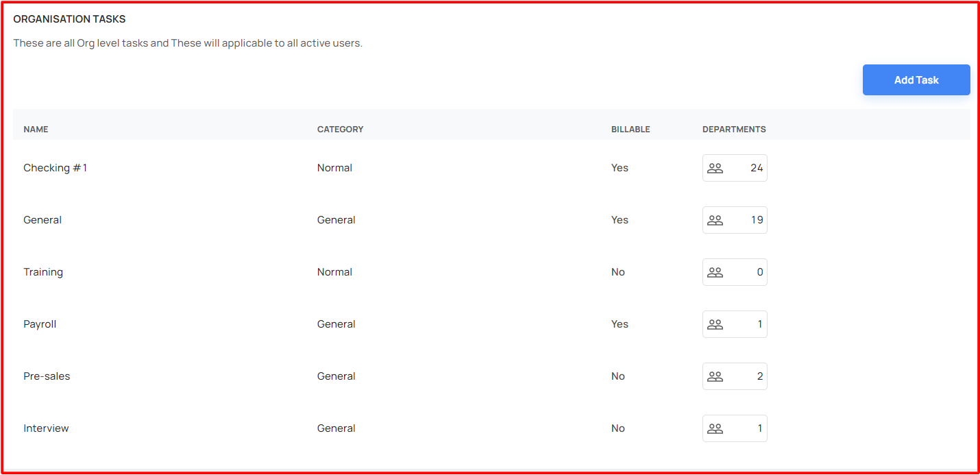Select the Checking #1 task name
Image resolution: width=980 pixels, height=475 pixels.
coord(56,168)
